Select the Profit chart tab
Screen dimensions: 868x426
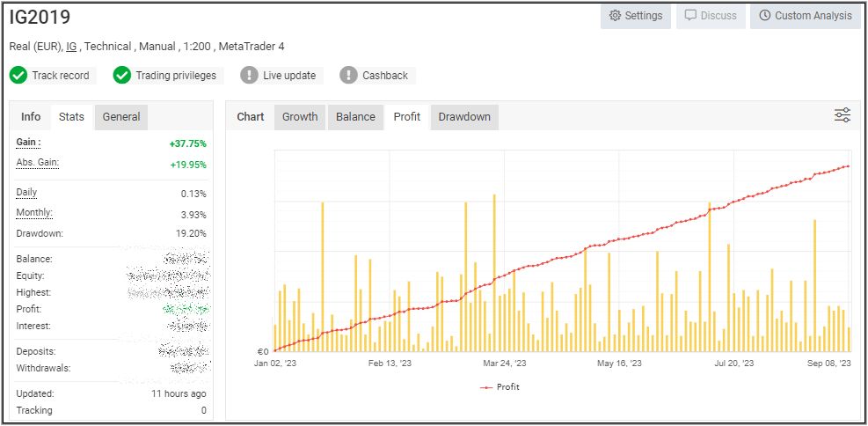pos(407,117)
